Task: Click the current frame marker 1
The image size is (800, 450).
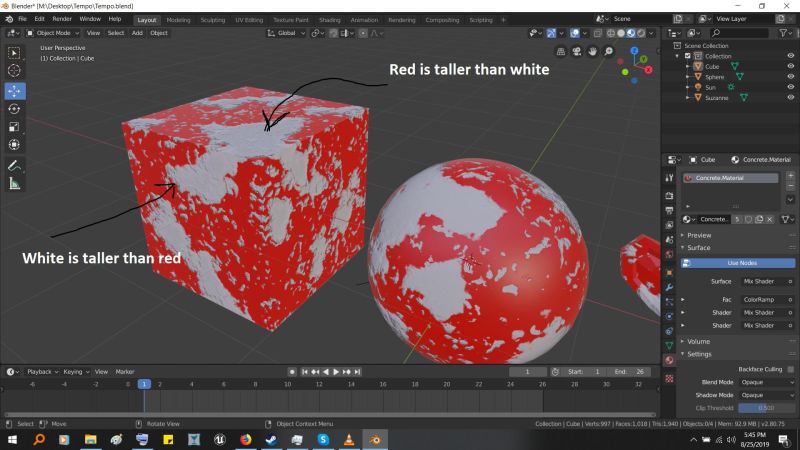Action: point(144,384)
